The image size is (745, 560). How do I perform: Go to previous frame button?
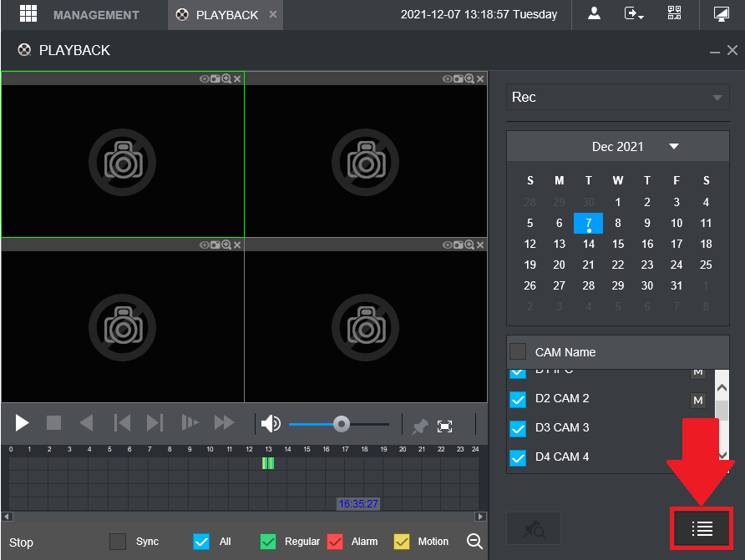pos(122,423)
